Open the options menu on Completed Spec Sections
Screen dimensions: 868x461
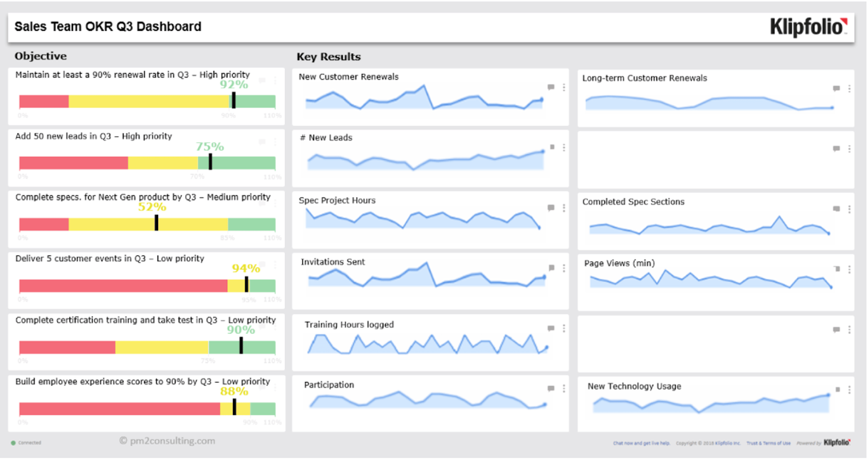[x=849, y=209]
